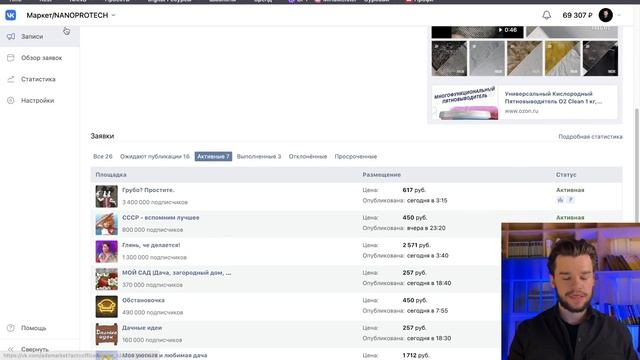Open Подробная статистика link
Screen dimensions: 640x360
click(x=590, y=136)
